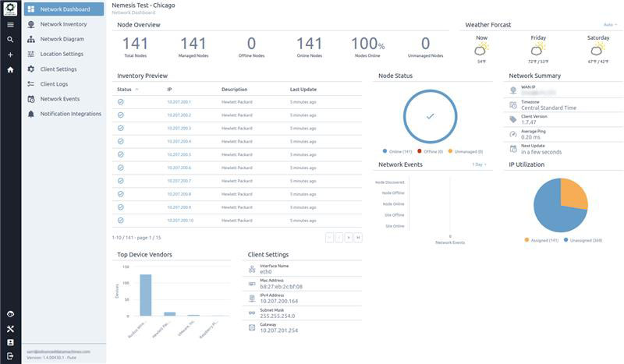
Task: Click status check icon for 10.207.200.9
Action: coord(121,207)
